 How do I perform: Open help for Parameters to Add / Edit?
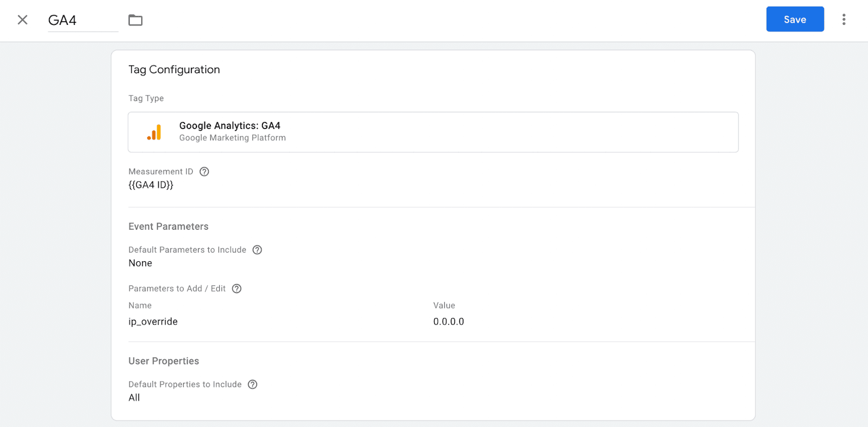[237, 289]
